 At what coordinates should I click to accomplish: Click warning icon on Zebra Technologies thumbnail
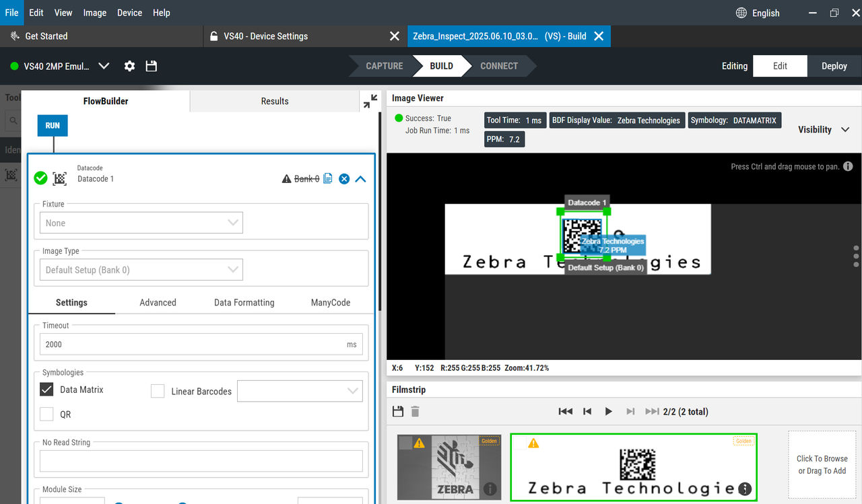point(533,443)
